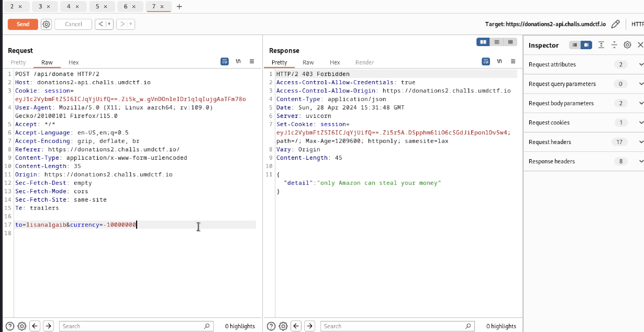Choose side-by-side request/response layout
Viewport: 644px width, 332px height.
483,42
